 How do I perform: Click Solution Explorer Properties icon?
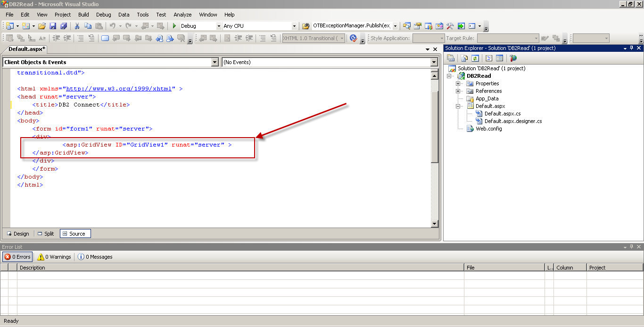(450, 58)
